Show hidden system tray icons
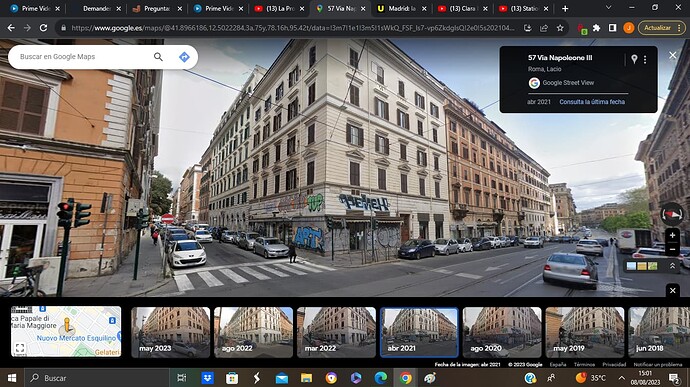Viewport: 690px width, 387px height. point(621,378)
